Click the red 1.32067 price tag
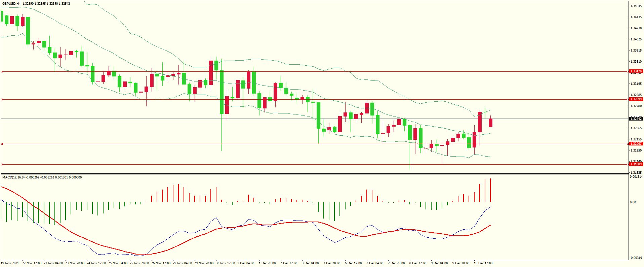Viewport: 644px width, 267px height. (x=636, y=144)
